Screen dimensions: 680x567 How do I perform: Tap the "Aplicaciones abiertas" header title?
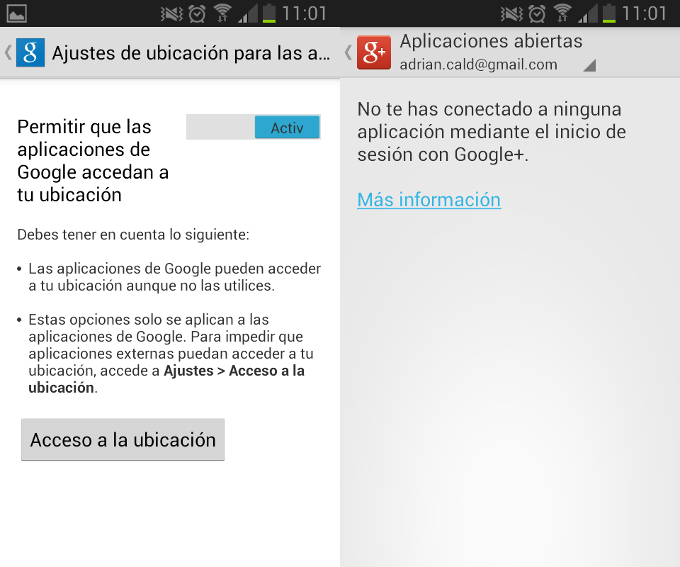click(490, 41)
